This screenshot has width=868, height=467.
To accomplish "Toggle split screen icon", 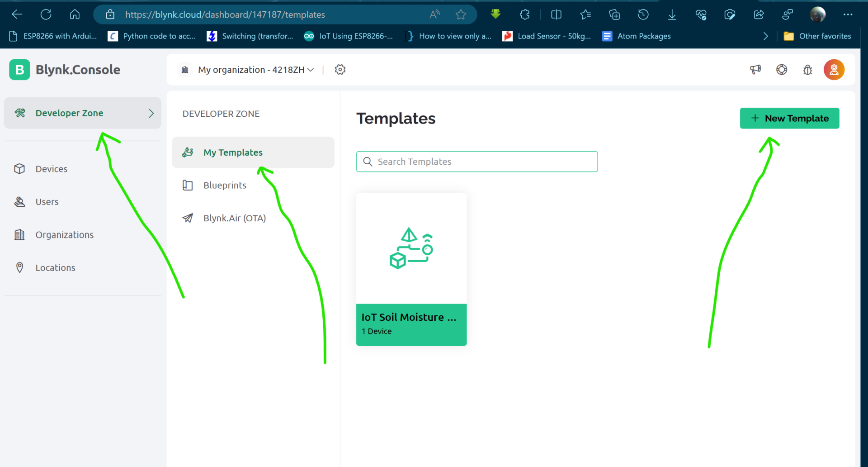I will click(556, 14).
